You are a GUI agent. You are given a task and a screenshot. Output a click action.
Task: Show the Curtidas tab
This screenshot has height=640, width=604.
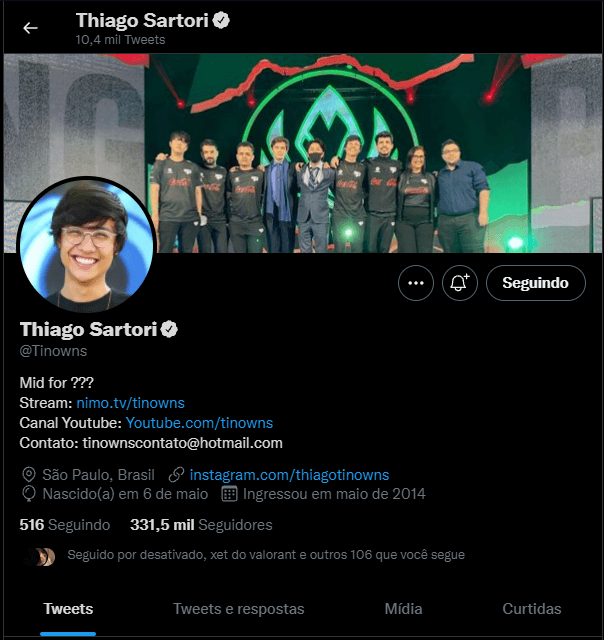click(532, 609)
